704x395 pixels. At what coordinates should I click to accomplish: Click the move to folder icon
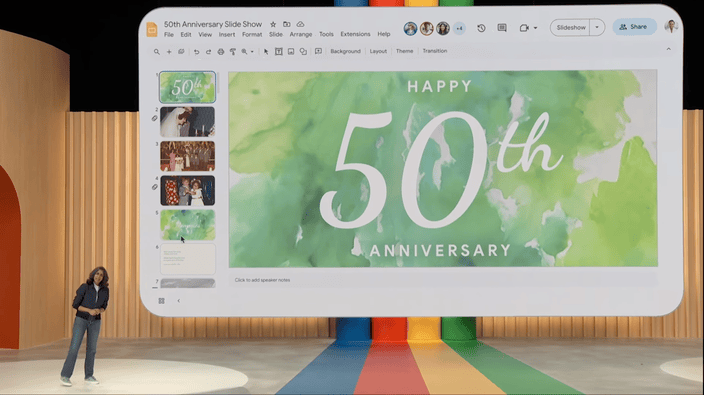(286, 24)
